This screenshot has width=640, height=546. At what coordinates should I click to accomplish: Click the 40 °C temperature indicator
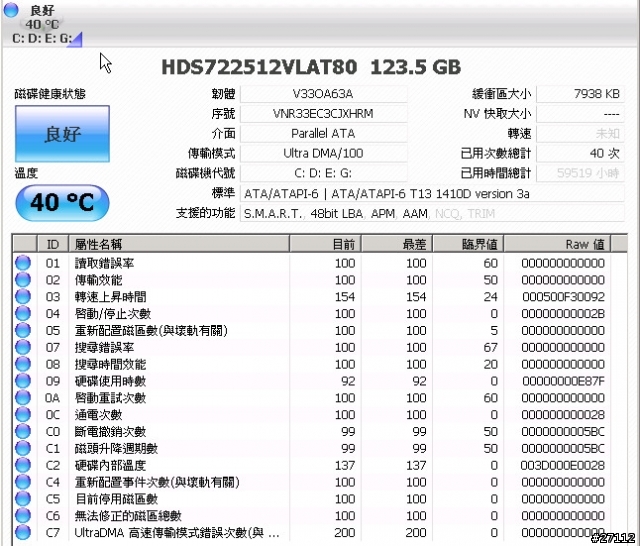click(62, 203)
